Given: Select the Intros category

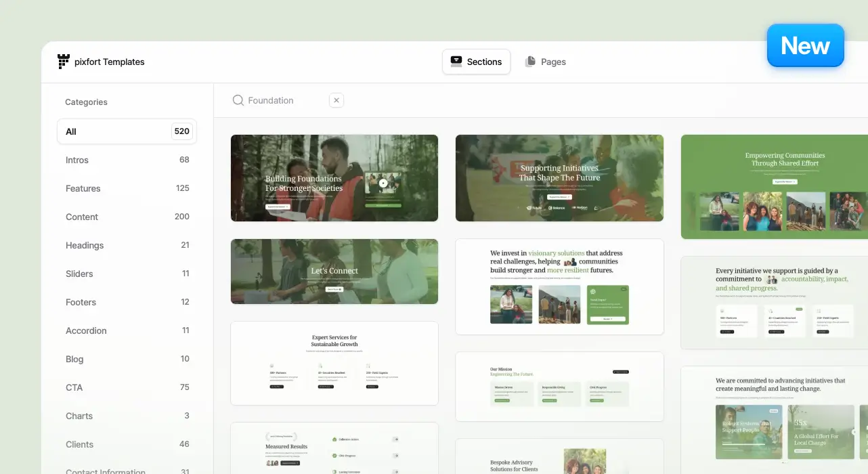Looking at the screenshot, I should pyautogui.click(x=127, y=160).
